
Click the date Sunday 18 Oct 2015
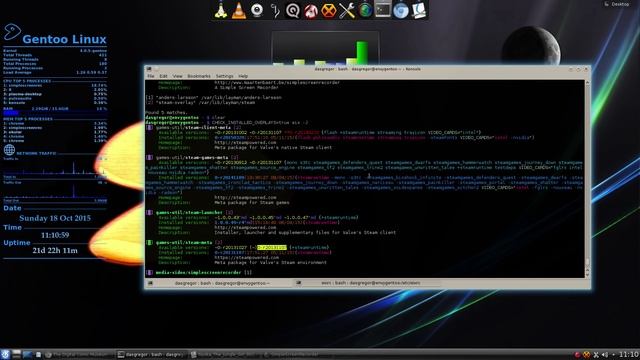coord(55,218)
